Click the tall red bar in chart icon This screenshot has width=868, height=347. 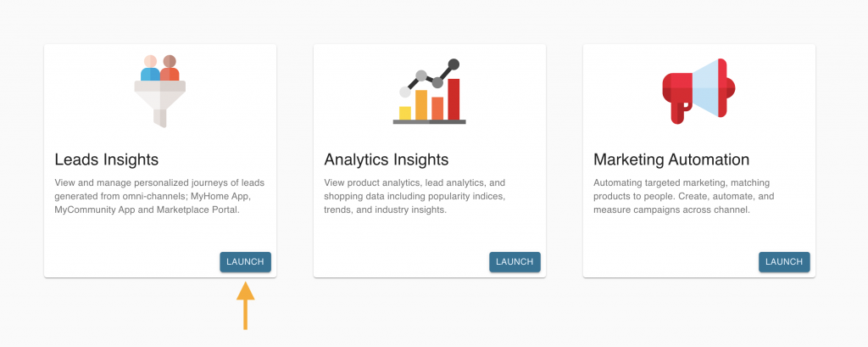[x=454, y=99]
